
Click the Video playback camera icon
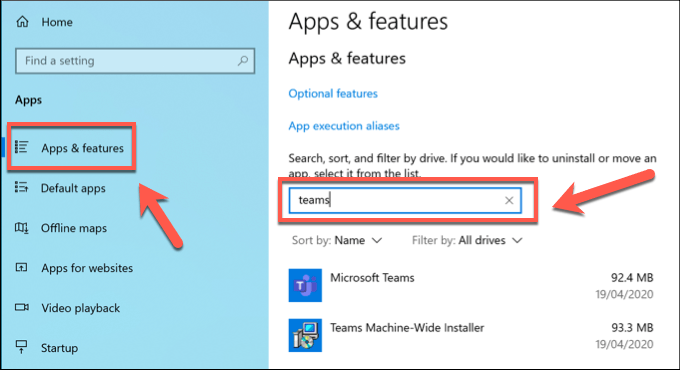[x=22, y=307]
